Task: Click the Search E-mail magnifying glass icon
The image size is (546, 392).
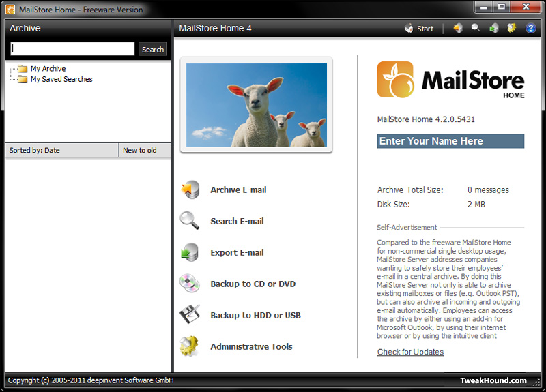Action: 190,220
